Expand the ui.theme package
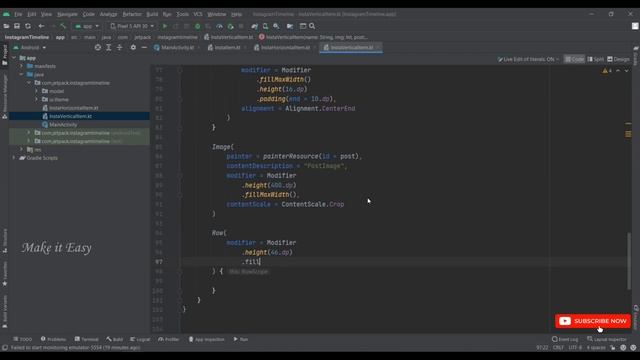This screenshot has height=360, width=640. (36, 100)
